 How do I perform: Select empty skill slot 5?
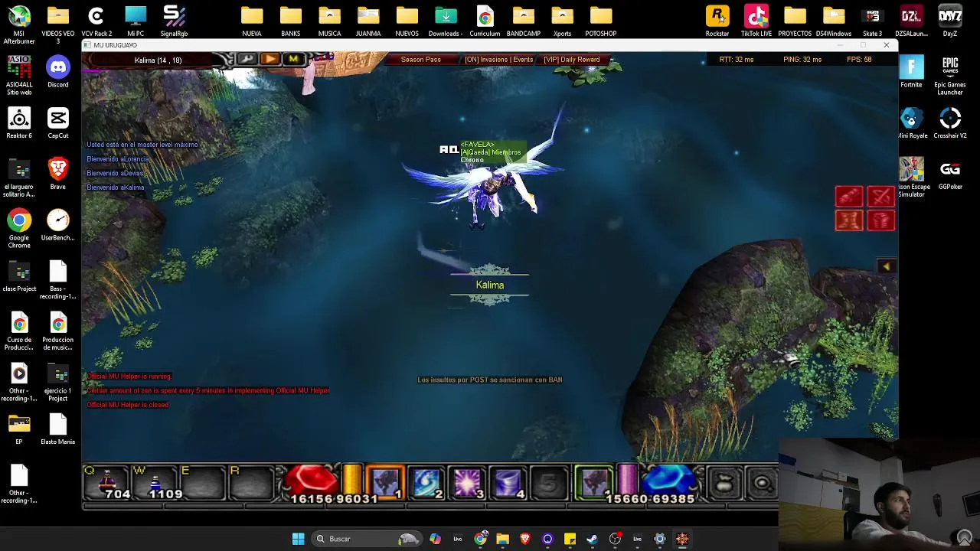(548, 483)
